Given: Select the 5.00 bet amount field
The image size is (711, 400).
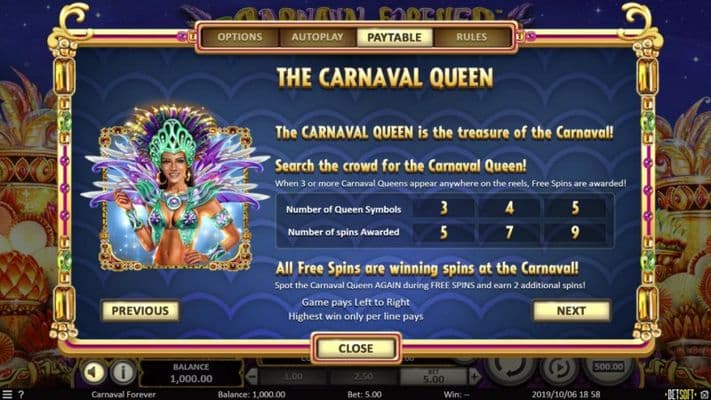Looking at the screenshot, I should click(433, 376).
